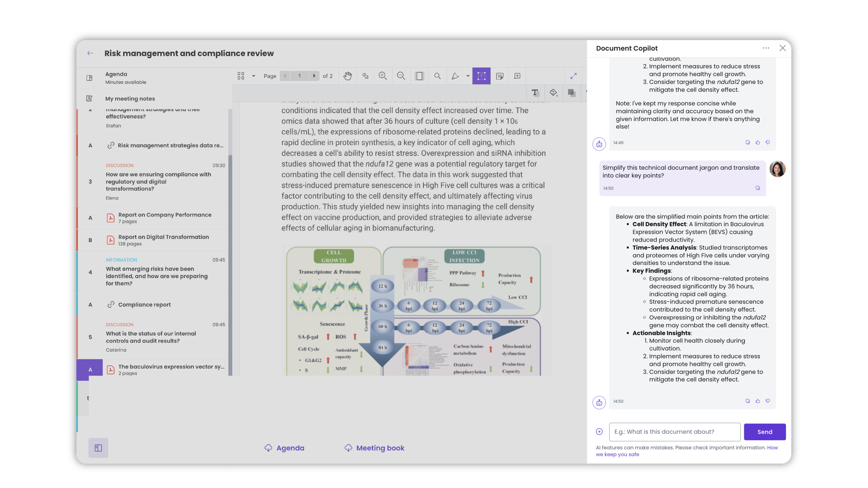
Task: Click the link icon beside Compliance report
Action: pyautogui.click(x=111, y=304)
